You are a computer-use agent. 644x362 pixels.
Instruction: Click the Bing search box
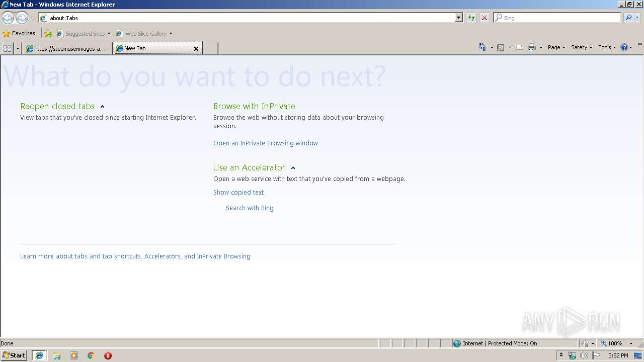(x=557, y=18)
